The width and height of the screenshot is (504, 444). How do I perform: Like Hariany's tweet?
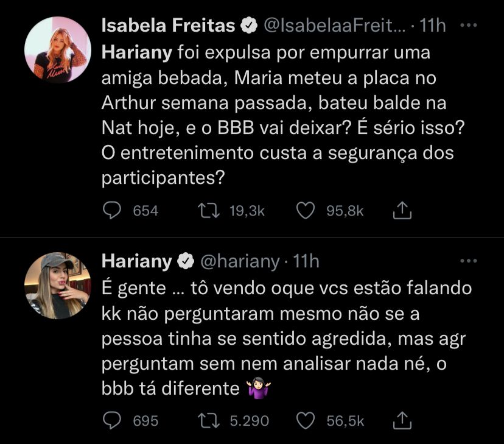(x=305, y=421)
